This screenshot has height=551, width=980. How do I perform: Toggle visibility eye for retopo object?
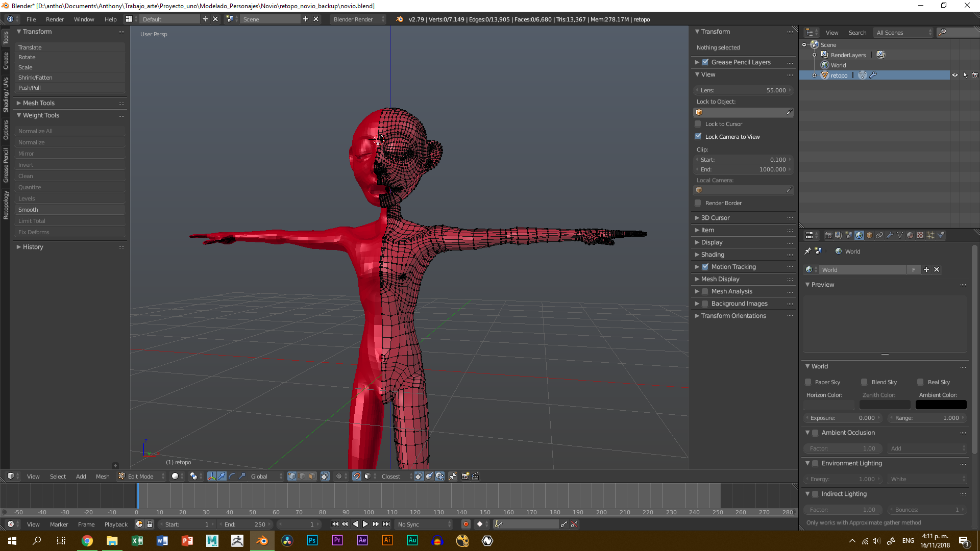click(955, 75)
